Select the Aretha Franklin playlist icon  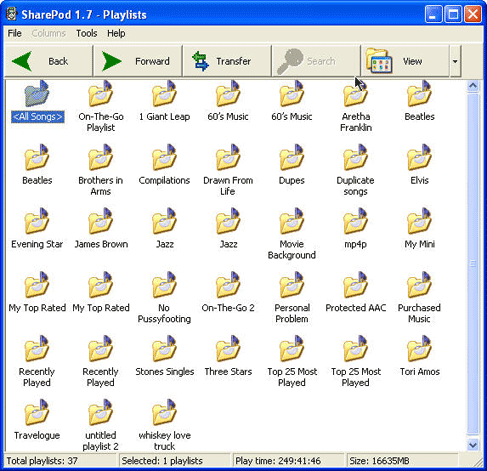[x=356, y=93]
